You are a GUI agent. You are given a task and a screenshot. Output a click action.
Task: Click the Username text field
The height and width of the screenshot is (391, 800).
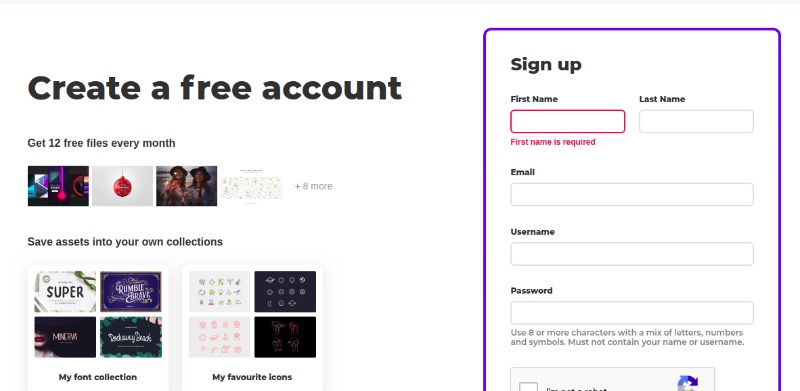tap(632, 254)
